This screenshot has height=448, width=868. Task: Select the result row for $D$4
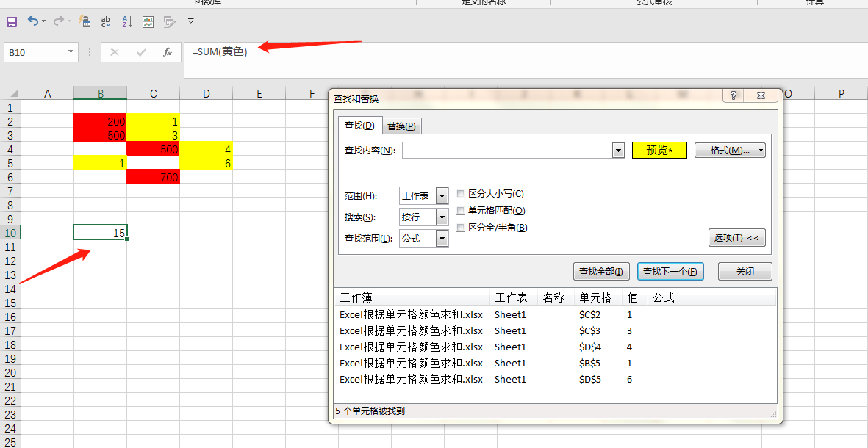(555, 347)
